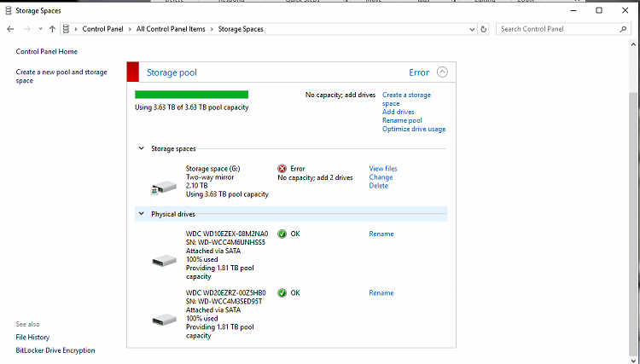Collapse the Physical drives section
The width and height of the screenshot is (640, 364).
tap(141, 214)
